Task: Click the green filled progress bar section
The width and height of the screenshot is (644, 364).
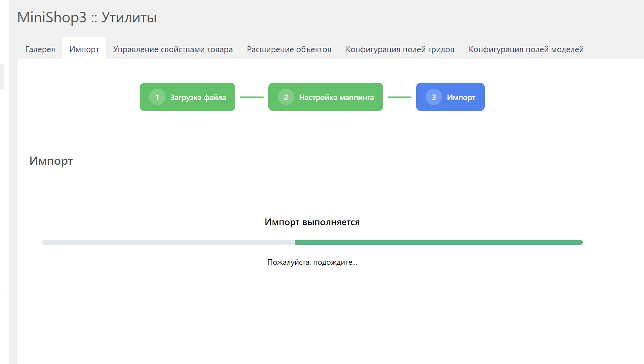Action: [438, 242]
